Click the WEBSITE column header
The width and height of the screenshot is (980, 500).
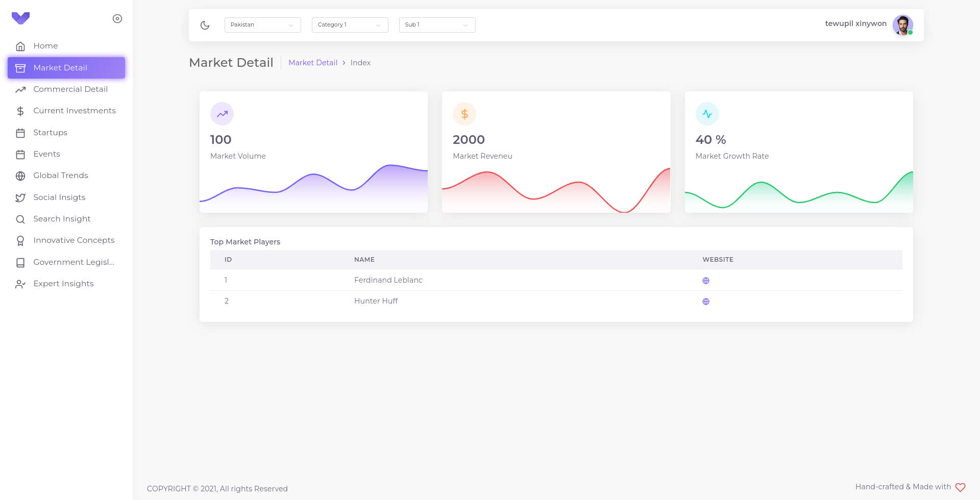point(718,260)
